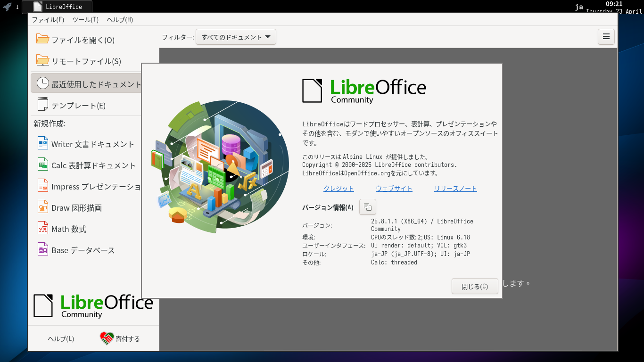Click the Open File folder icon

click(42, 39)
